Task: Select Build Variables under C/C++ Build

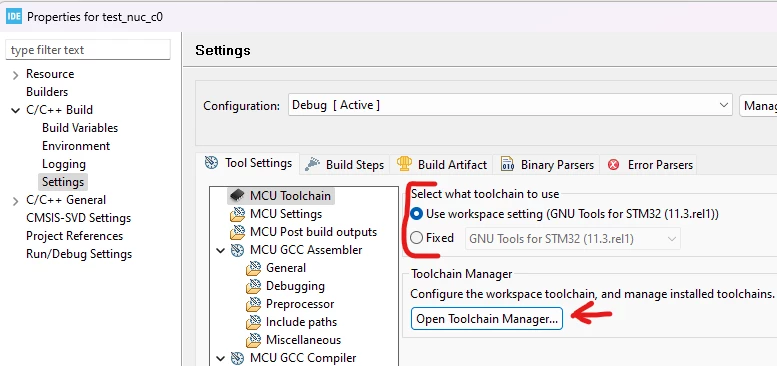Action: [x=80, y=128]
